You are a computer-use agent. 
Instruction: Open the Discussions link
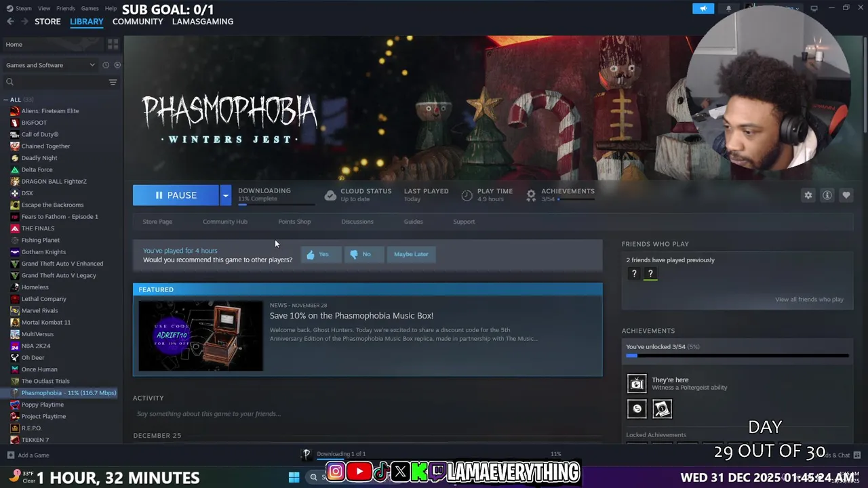[357, 222]
